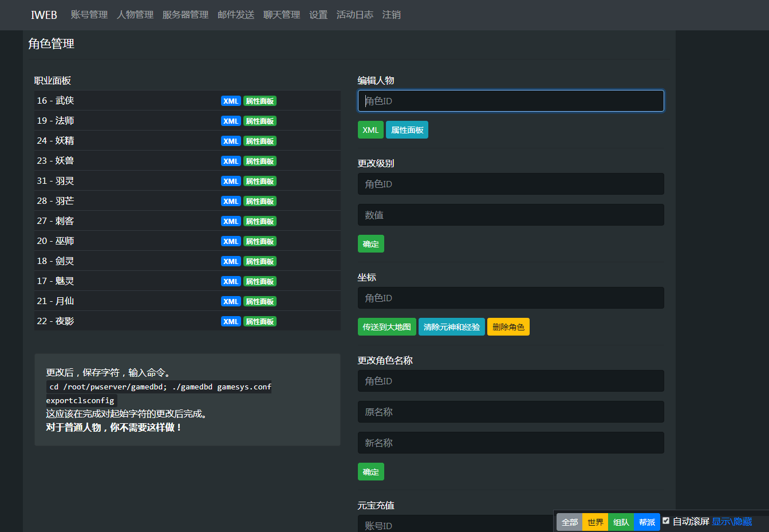Open 属性面板 for 27 - 刺客
Image resolution: width=769 pixels, height=532 pixels.
tap(260, 221)
